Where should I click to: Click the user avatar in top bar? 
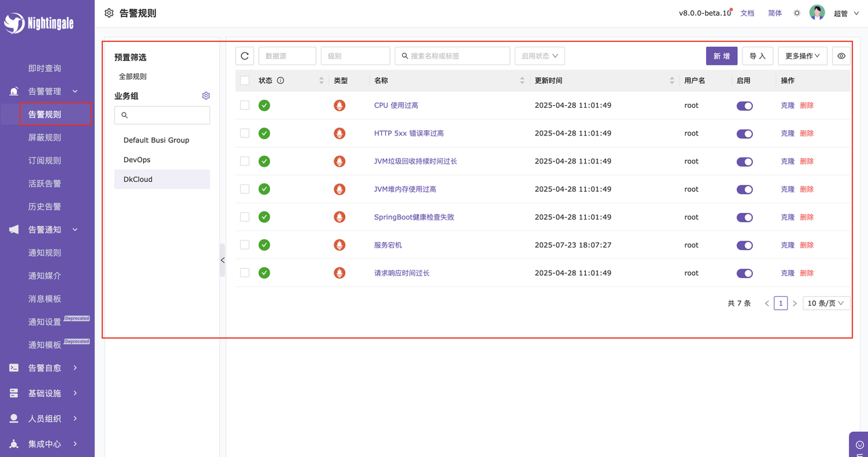point(817,13)
